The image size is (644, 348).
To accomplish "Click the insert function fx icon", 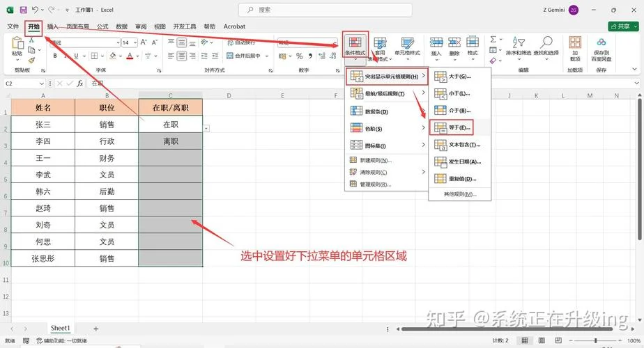I will coord(79,84).
